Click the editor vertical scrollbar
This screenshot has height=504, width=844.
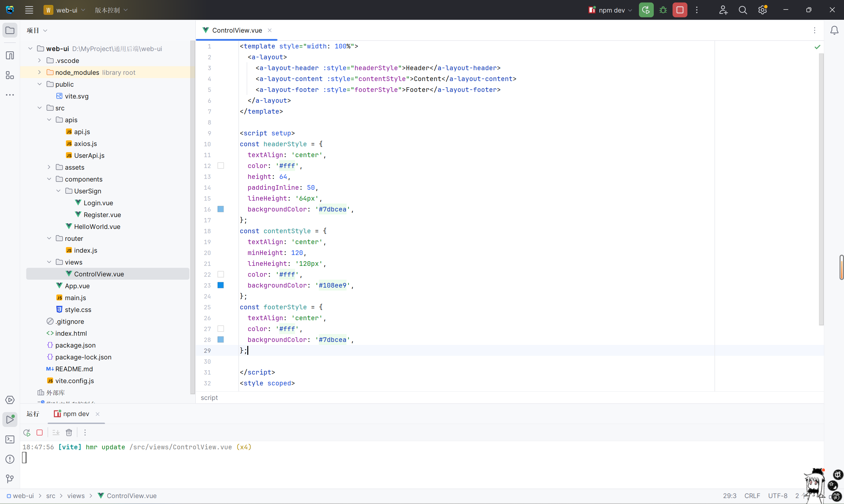tap(821, 189)
